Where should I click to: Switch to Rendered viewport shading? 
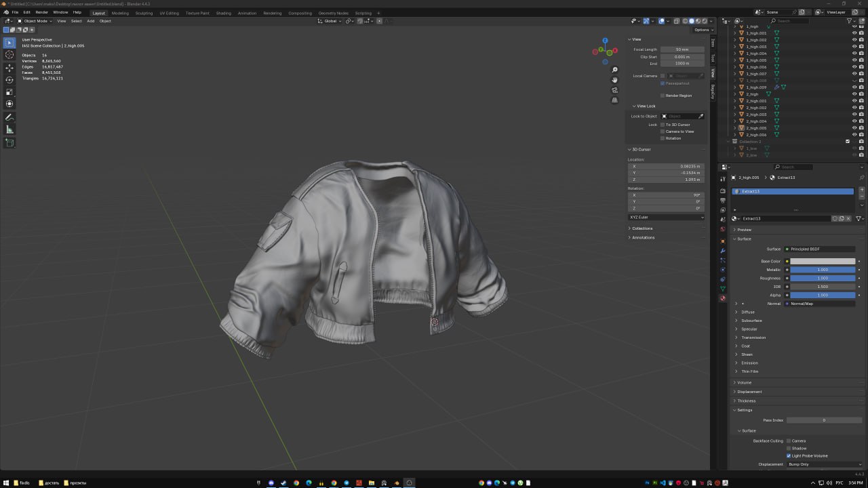(705, 21)
